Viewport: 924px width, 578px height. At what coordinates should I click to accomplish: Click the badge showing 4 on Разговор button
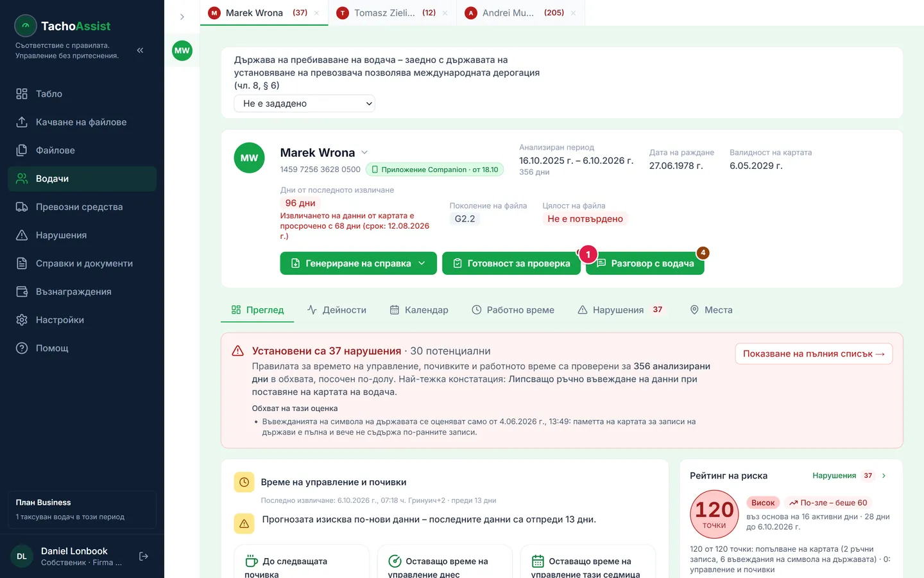(703, 253)
